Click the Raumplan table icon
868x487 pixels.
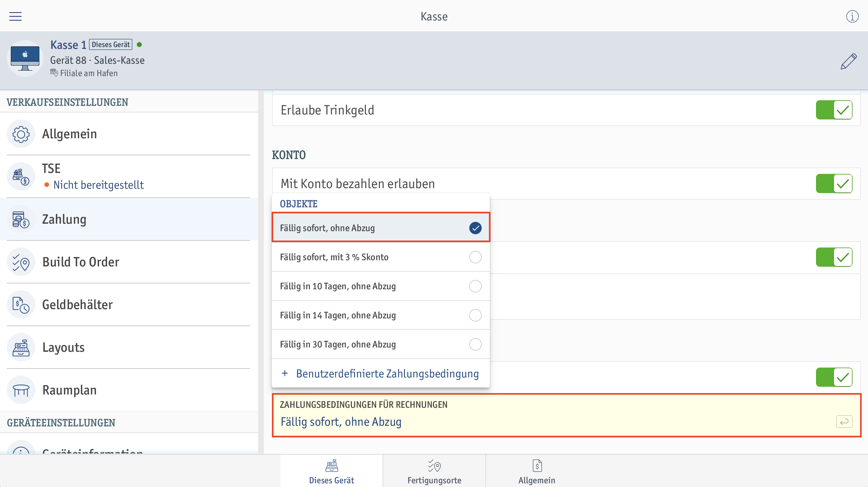(21, 390)
